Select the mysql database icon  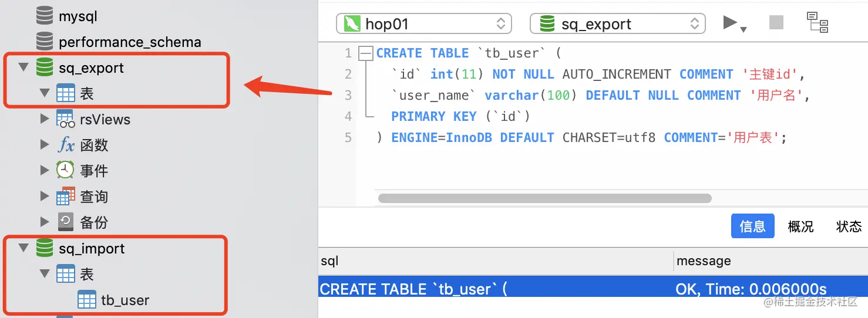coord(44,16)
